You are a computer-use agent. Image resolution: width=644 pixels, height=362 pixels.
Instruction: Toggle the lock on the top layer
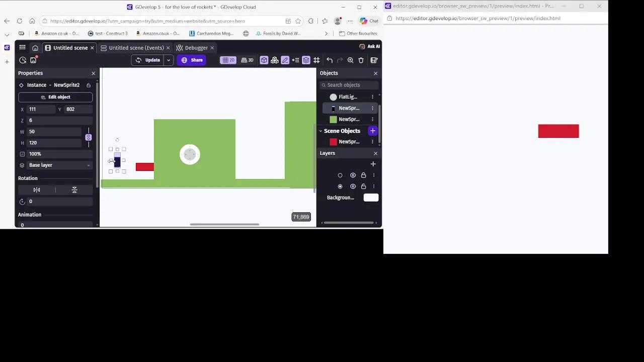tap(363, 175)
